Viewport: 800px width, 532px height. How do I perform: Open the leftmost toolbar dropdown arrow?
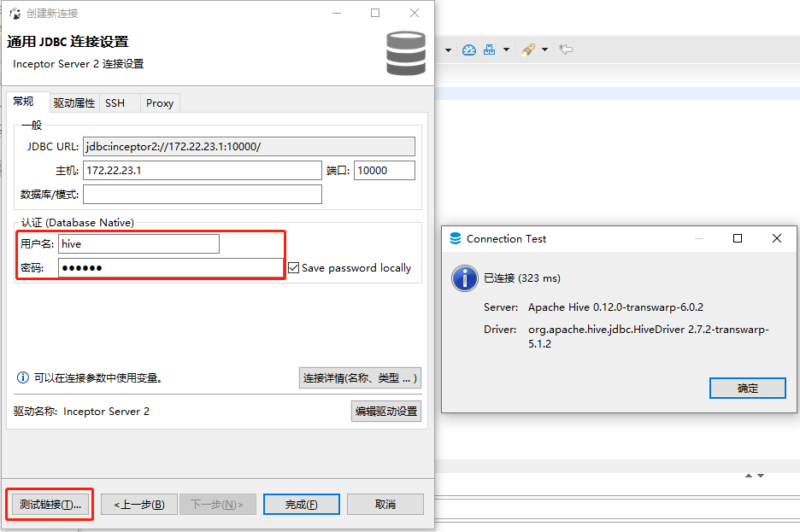[x=448, y=50]
